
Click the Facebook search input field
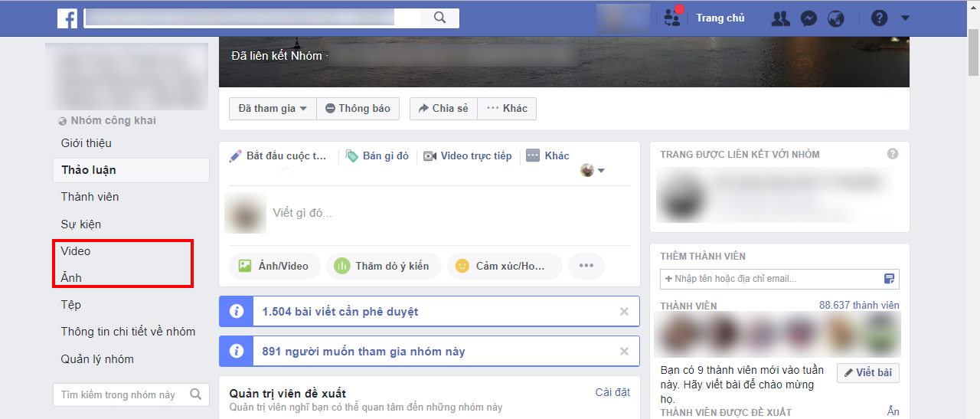coord(253,18)
